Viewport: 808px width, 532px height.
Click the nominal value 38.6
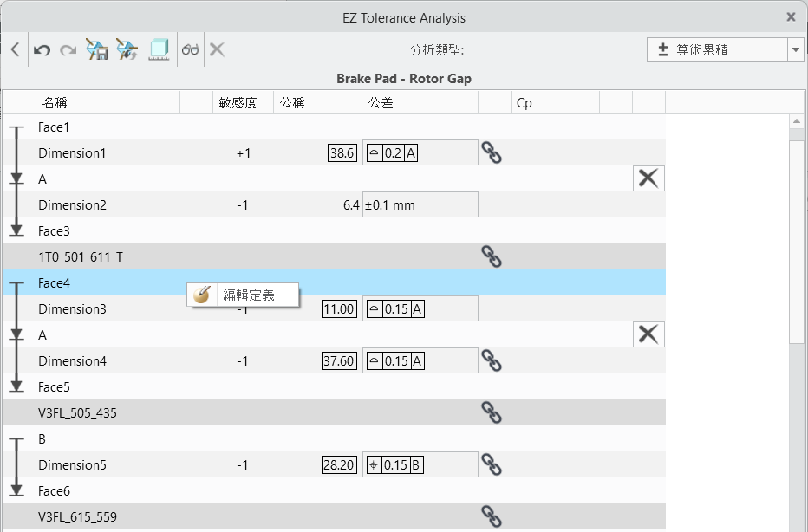coord(342,153)
